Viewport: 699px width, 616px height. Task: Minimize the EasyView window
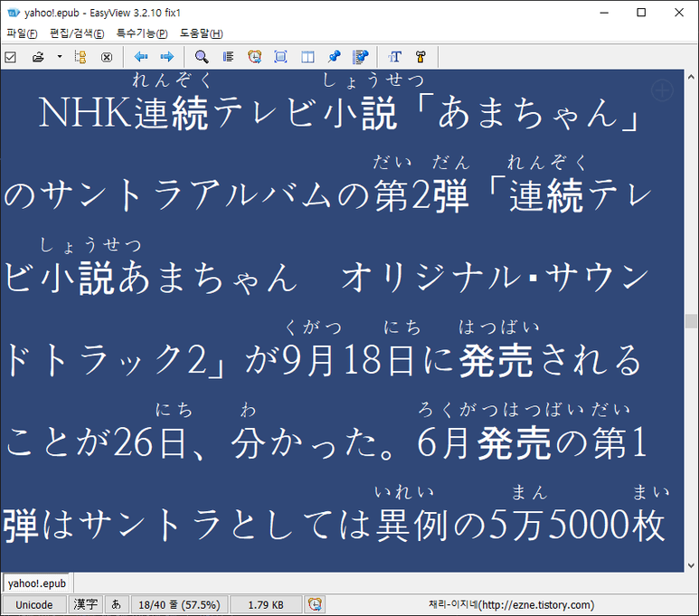pos(604,13)
